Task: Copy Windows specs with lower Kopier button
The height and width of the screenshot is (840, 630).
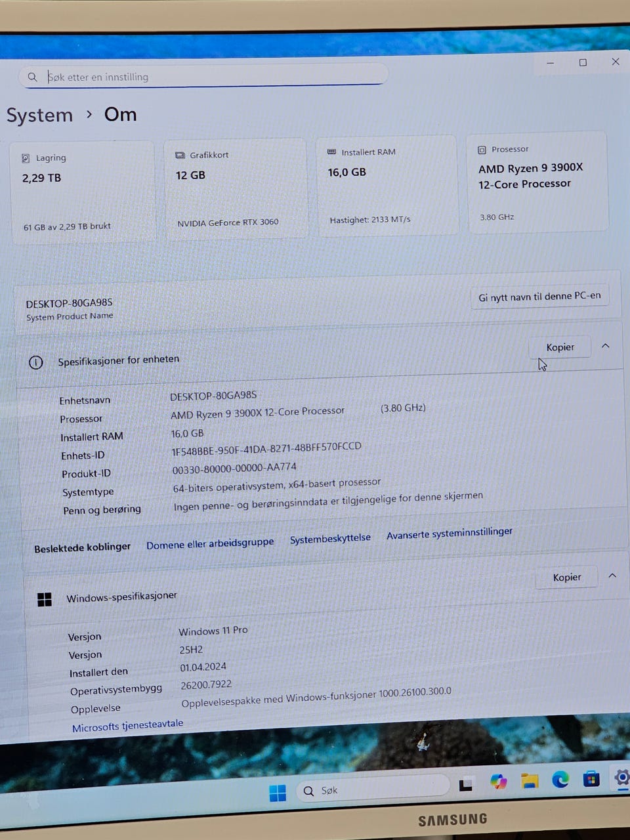Action: (567, 577)
